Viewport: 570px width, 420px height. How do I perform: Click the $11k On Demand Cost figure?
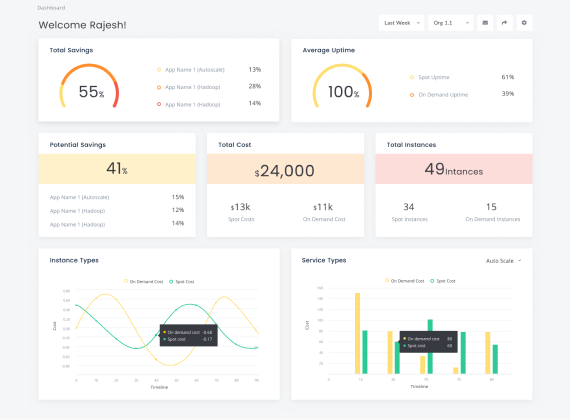click(323, 207)
